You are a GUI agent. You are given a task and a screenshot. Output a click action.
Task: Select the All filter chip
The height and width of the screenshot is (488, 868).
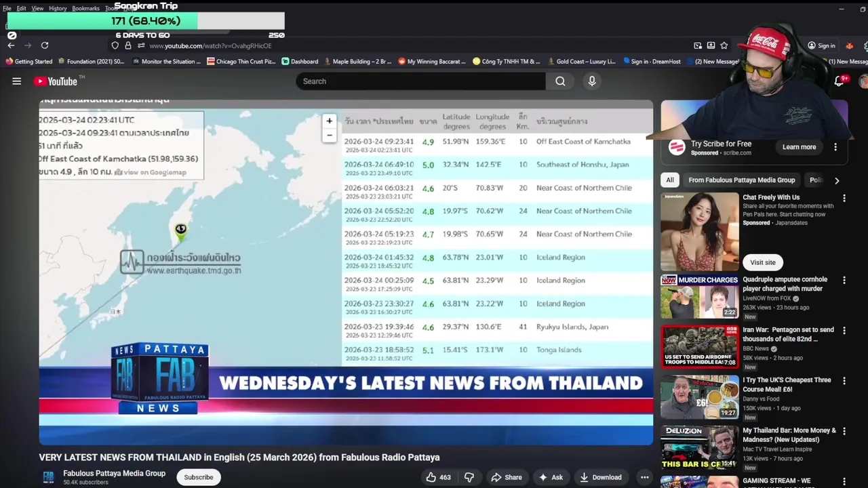pos(670,180)
